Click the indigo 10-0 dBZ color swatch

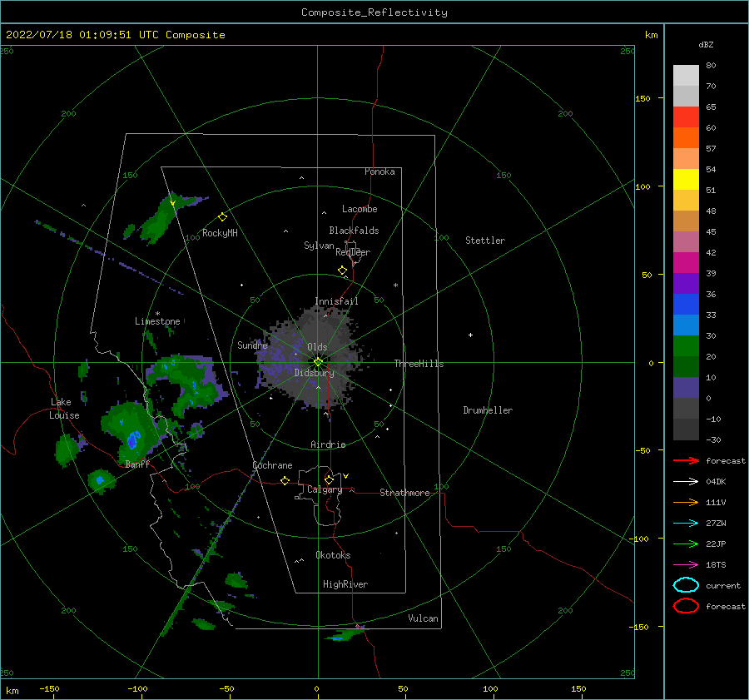point(686,388)
